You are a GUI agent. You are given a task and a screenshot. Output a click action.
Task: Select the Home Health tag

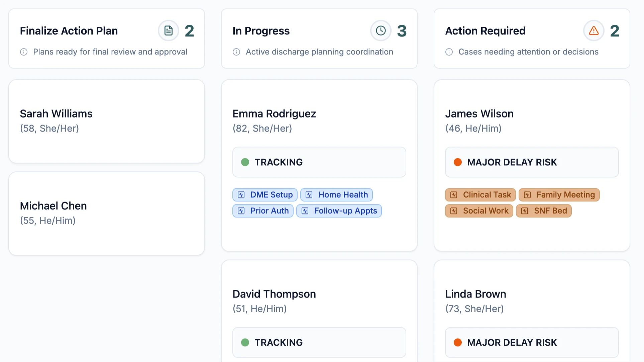point(336,195)
